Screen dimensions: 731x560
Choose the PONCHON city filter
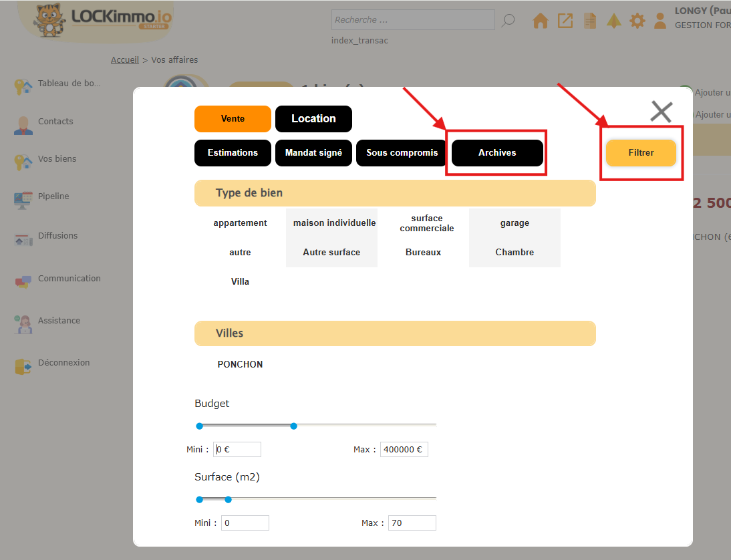(240, 365)
